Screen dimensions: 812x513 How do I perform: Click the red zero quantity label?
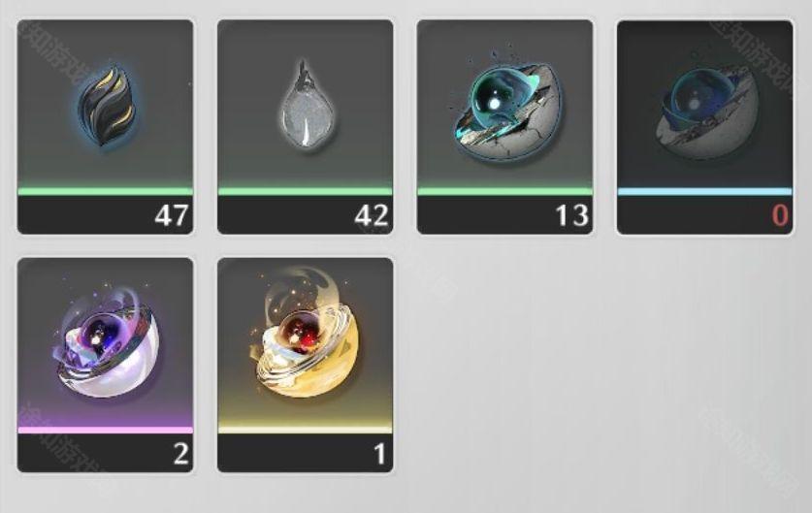pos(780,215)
